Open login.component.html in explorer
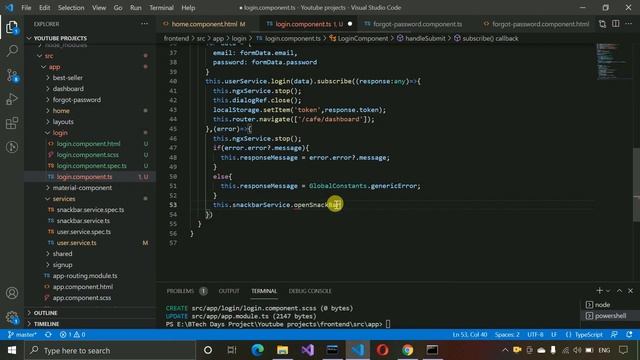Image resolution: width=640 pixels, height=360 pixels. 88,144
